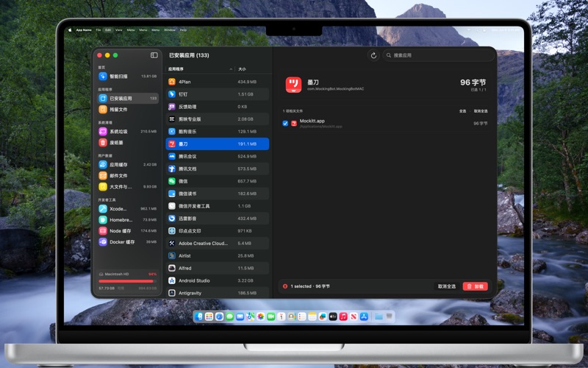Select 迅雷影音 in the app list
Viewport: 588px width, 368px height.
218,218
